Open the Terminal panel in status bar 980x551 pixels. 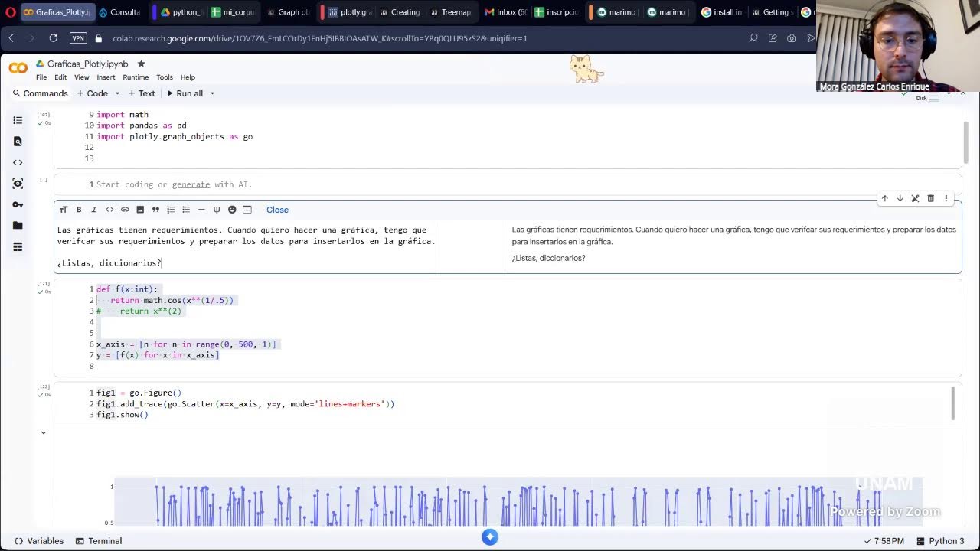pyautogui.click(x=99, y=541)
